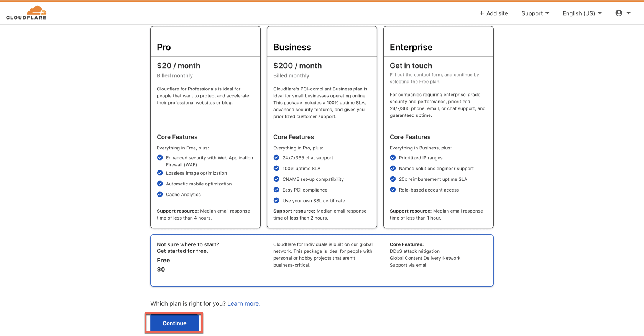
Task: Click the Global Content Delivery Network text
Action: click(x=425, y=258)
